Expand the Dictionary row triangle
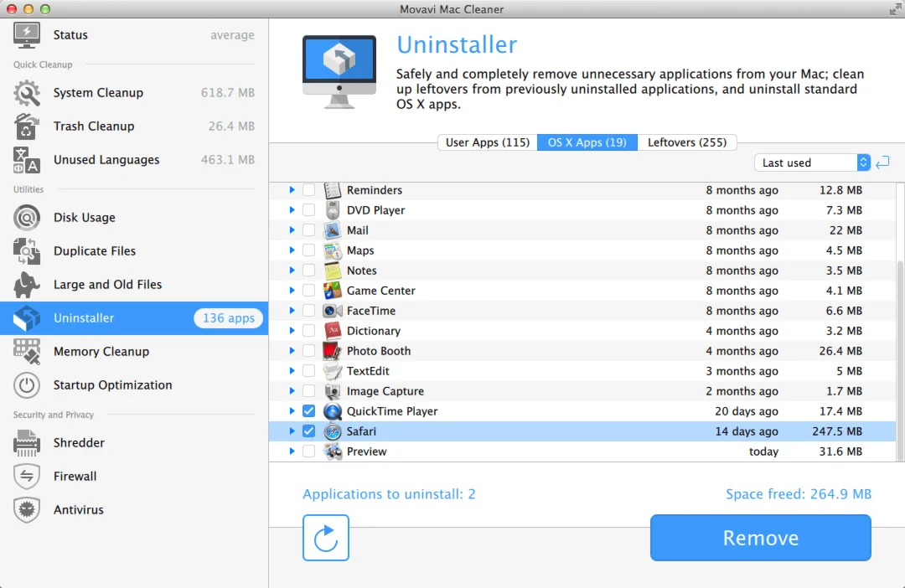The width and height of the screenshot is (905, 588). (x=292, y=331)
